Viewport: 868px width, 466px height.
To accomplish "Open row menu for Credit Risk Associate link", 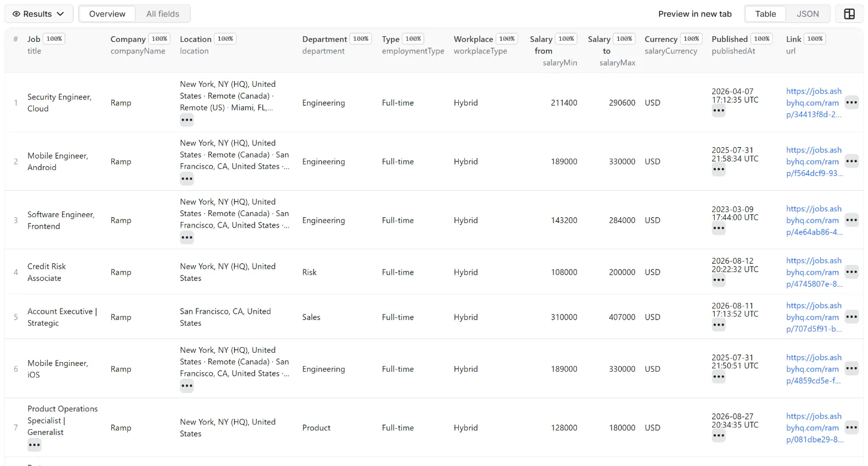I will [851, 272].
